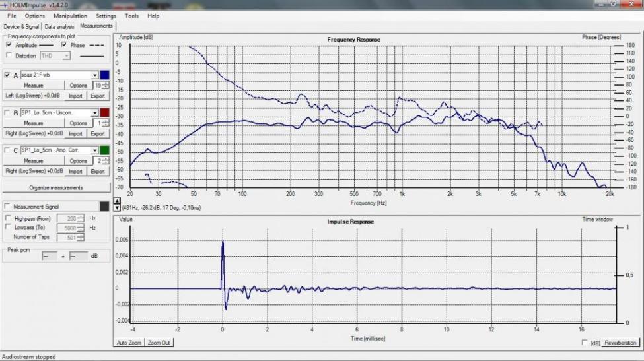Enable the measurement B checkbox
Viewport: 644px width, 361px height.
click(x=7, y=113)
